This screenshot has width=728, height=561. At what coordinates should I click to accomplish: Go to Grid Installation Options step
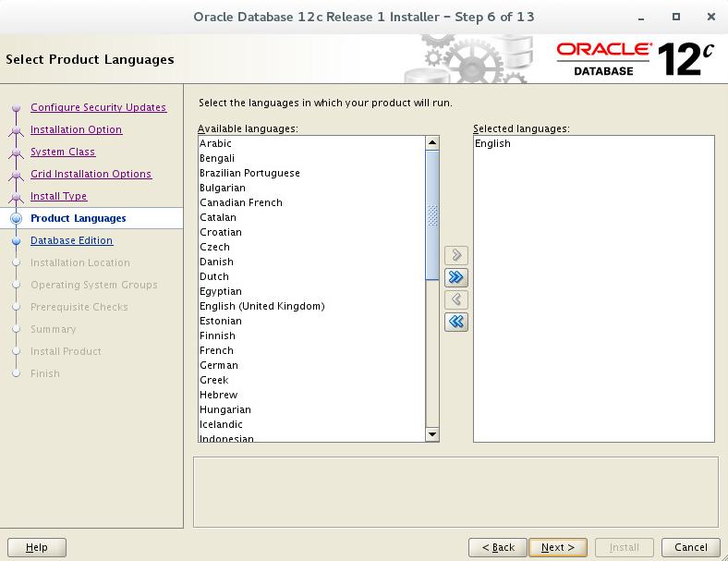[x=91, y=174]
